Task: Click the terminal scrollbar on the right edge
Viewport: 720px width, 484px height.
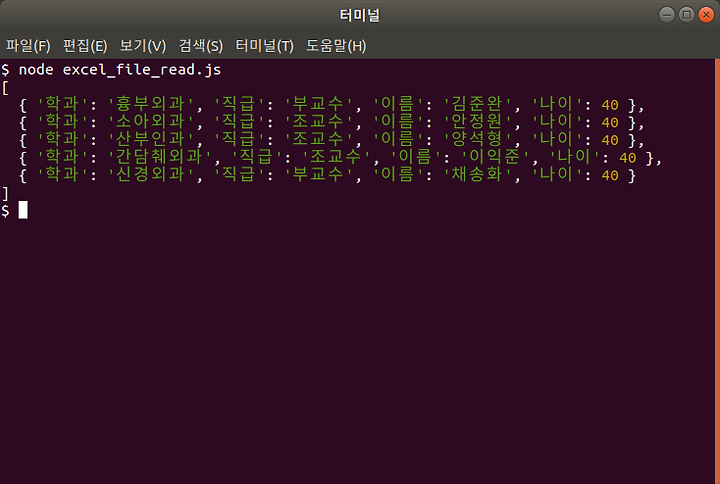Action: pos(717,271)
